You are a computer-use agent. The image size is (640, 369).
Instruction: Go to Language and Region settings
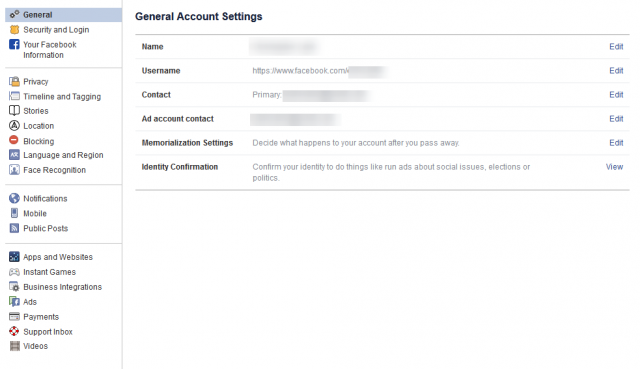point(63,155)
